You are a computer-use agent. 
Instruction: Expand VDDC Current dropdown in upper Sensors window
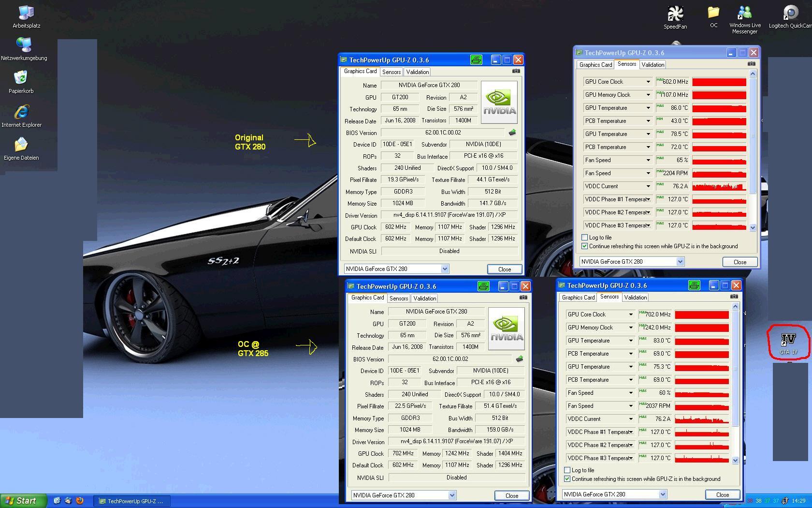(x=648, y=186)
